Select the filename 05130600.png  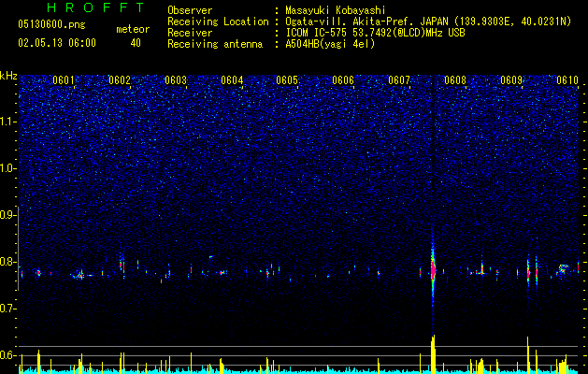click(x=51, y=25)
